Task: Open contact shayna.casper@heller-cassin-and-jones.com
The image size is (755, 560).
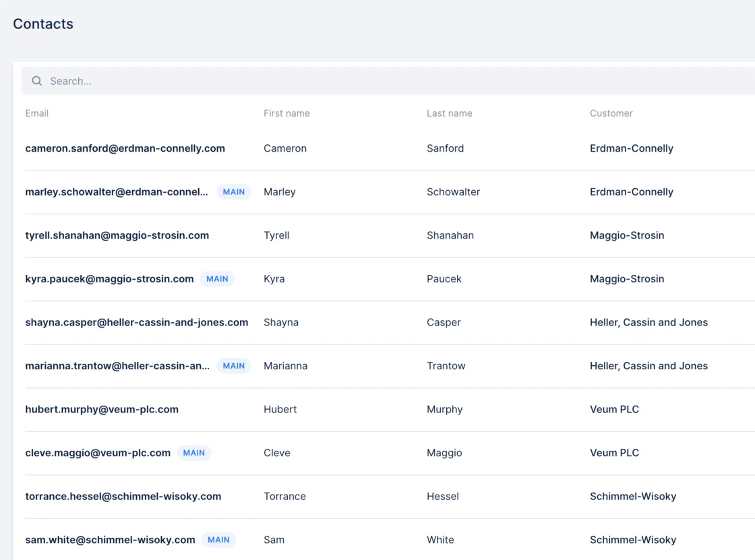Action: (137, 322)
